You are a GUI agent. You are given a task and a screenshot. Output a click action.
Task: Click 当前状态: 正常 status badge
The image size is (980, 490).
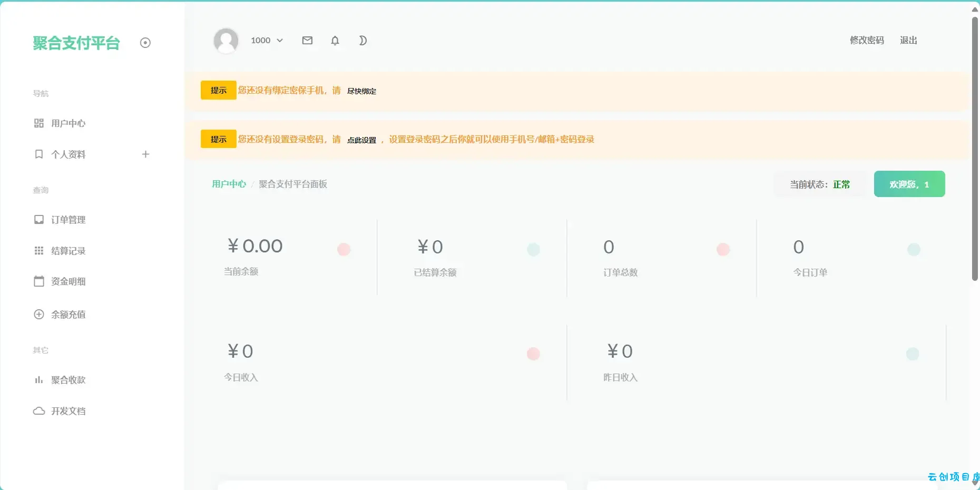pyautogui.click(x=820, y=184)
